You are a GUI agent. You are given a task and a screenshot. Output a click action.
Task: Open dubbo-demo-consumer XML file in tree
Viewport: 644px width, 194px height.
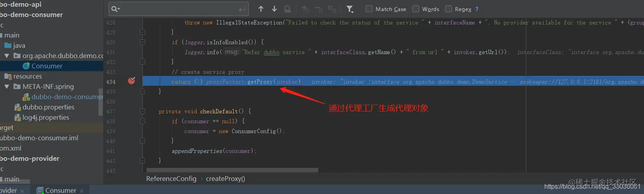(x=67, y=97)
